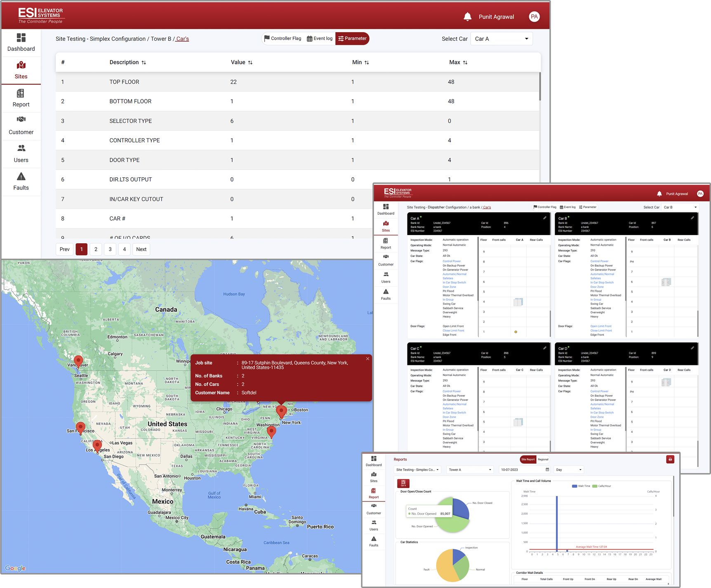Toggle the Wait Time blue legend swatch

click(x=574, y=486)
